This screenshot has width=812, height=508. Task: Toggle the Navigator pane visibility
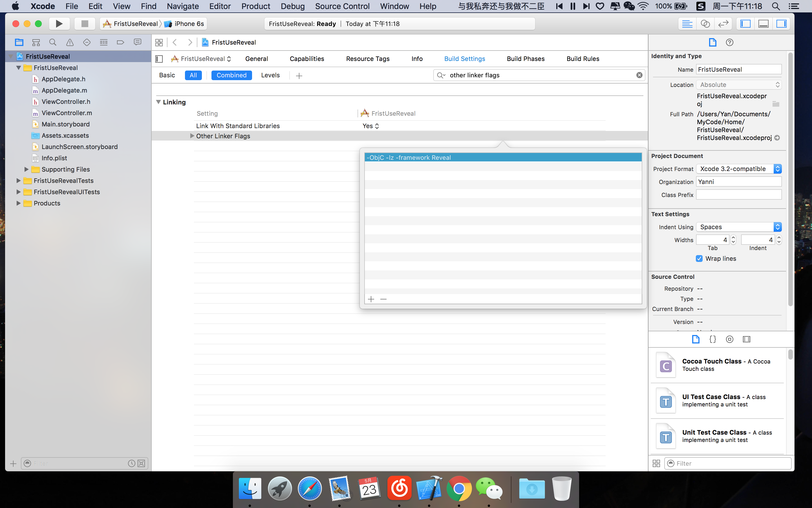click(745, 24)
